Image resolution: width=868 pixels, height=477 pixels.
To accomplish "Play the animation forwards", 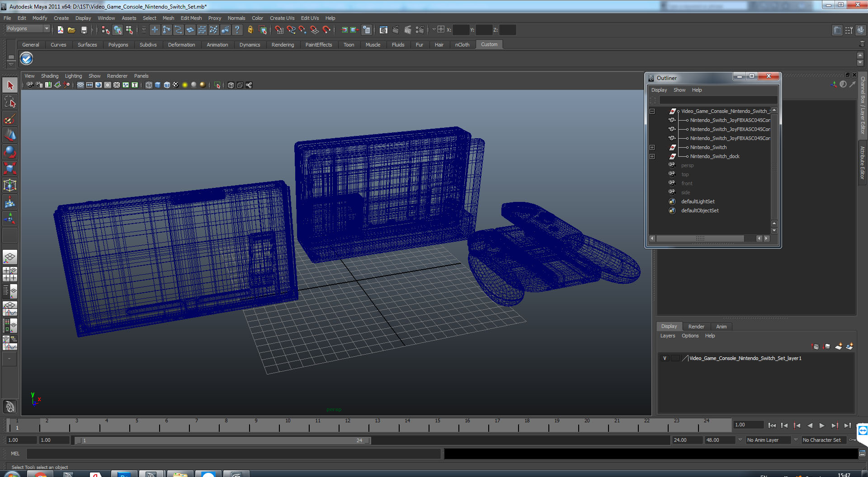I will (822, 426).
